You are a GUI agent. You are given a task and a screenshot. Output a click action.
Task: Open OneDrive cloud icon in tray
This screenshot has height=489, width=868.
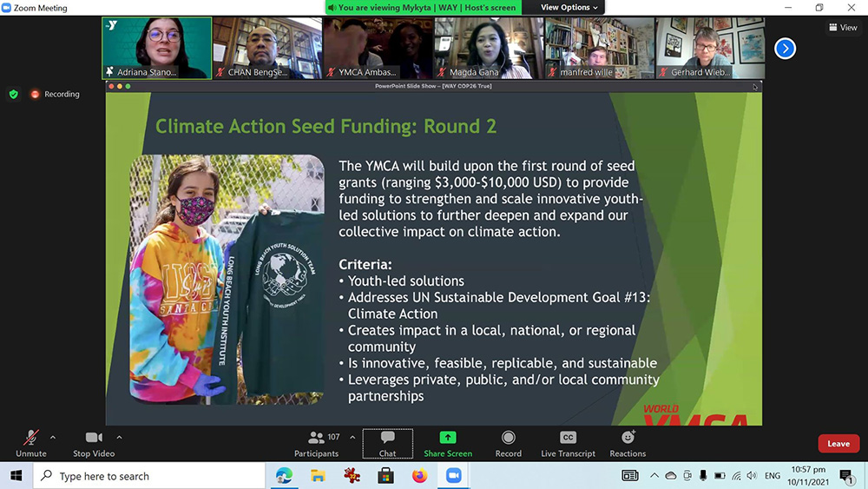[x=671, y=476]
